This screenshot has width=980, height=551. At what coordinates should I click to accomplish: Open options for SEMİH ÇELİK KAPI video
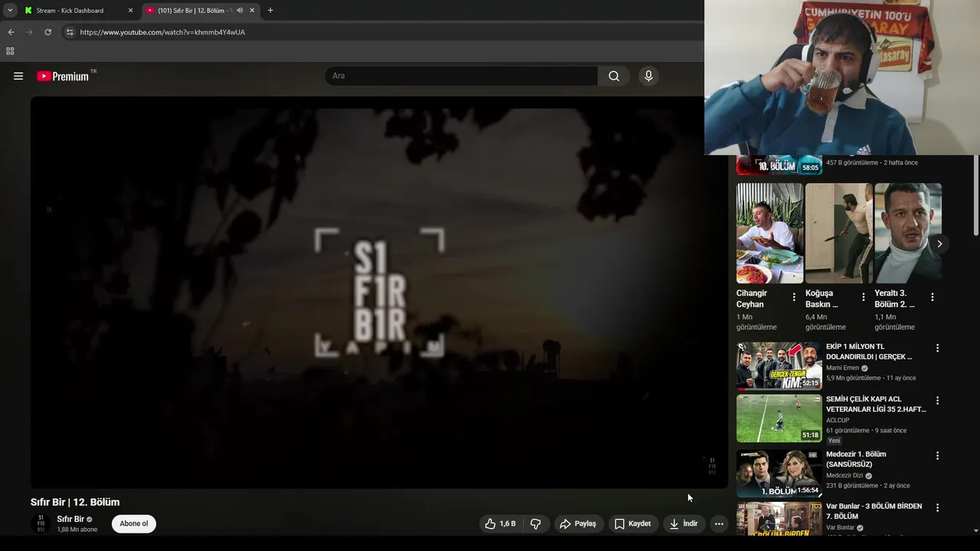tap(937, 400)
